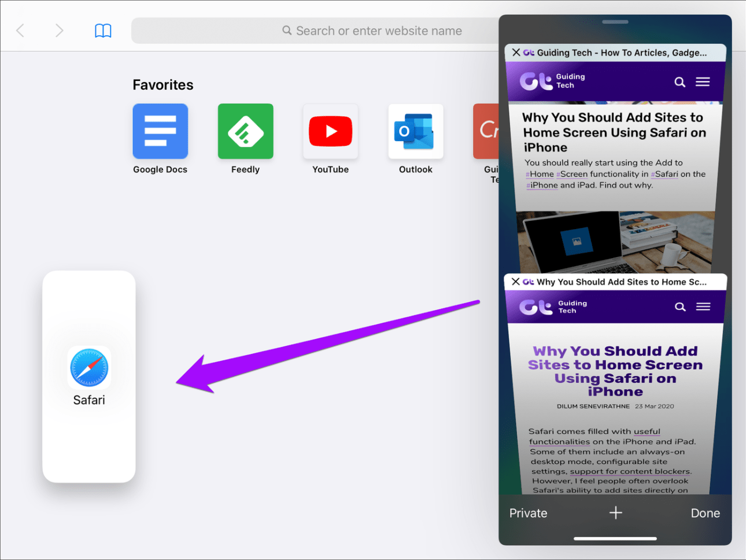Open the Outlook favorite

click(415, 131)
